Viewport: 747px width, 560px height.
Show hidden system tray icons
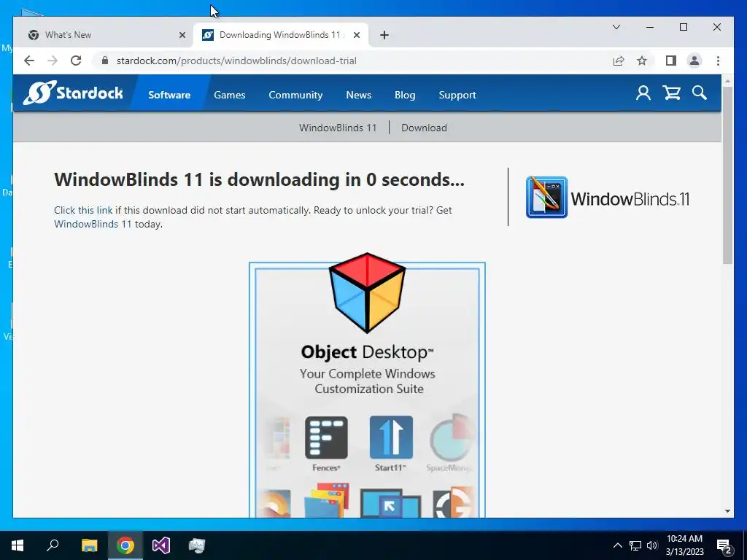pos(617,545)
